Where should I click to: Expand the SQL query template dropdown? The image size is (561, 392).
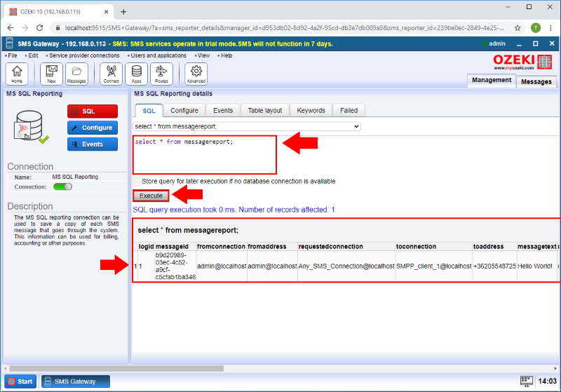coord(247,126)
